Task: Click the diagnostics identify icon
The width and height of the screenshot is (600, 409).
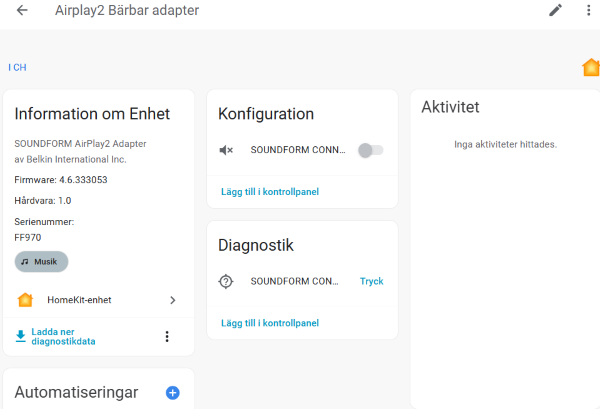Action: coord(226,281)
